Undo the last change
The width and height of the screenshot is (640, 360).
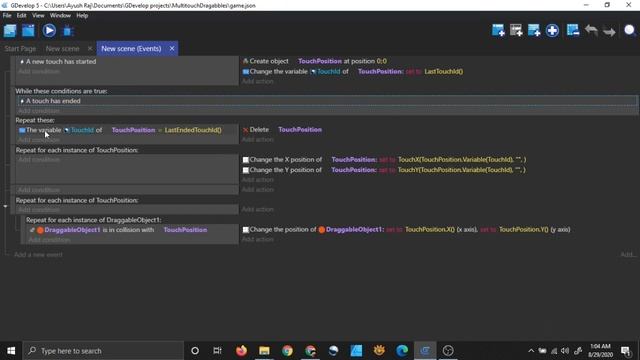point(591,30)
